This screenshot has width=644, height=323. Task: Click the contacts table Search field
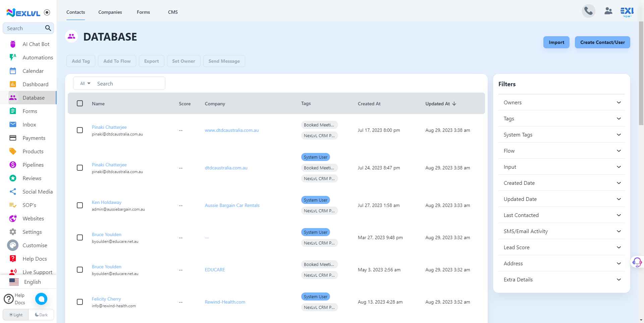point(129,84)
